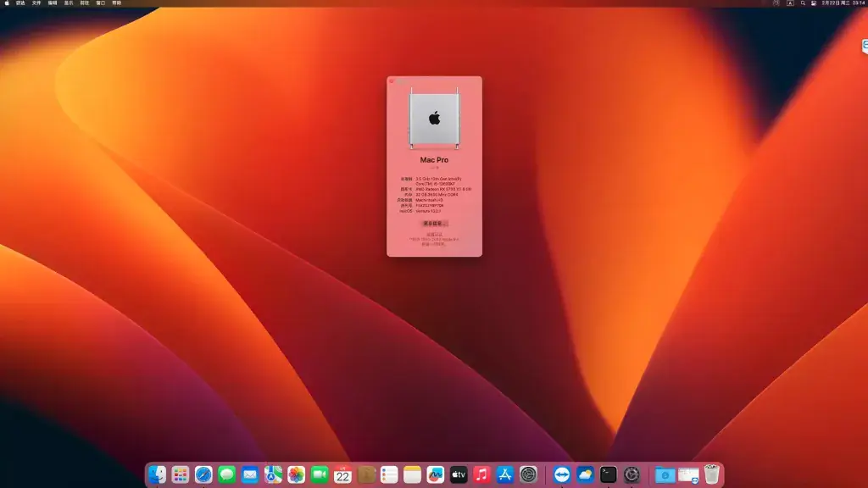Open the Trash
Viewport: 868px width, 488px height.
click(x=712, y=474)
